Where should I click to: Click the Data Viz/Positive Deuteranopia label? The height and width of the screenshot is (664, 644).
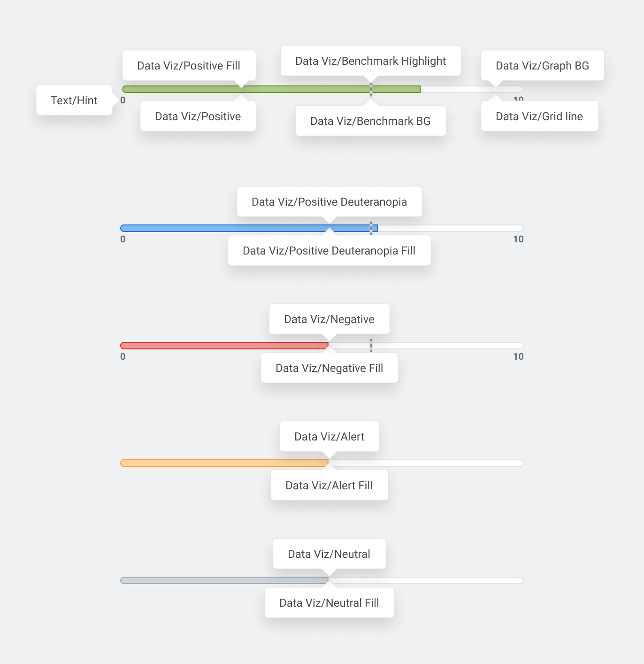329,202
